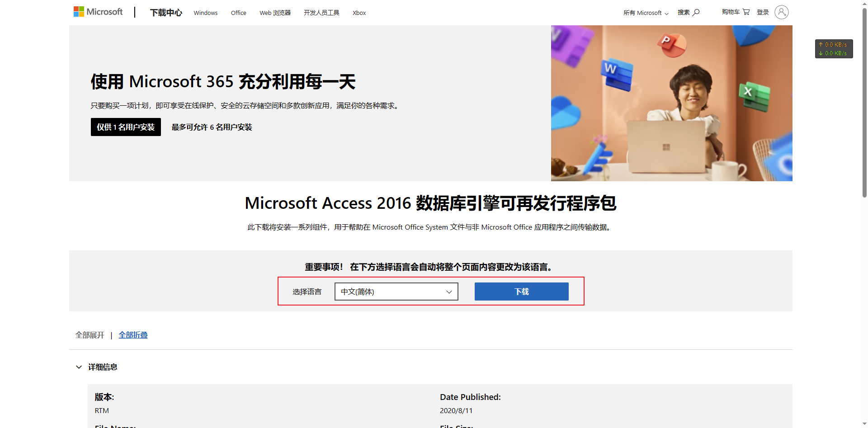Click the 下载中心 header link
Viewport: 868px width, 428px height.
(166, 13)
